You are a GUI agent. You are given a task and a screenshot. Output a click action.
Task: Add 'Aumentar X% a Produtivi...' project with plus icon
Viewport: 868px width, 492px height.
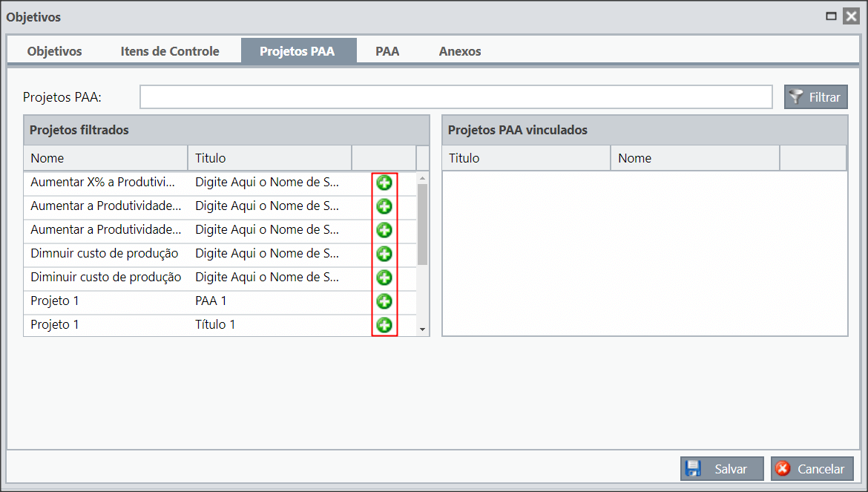tap(384, 183)
